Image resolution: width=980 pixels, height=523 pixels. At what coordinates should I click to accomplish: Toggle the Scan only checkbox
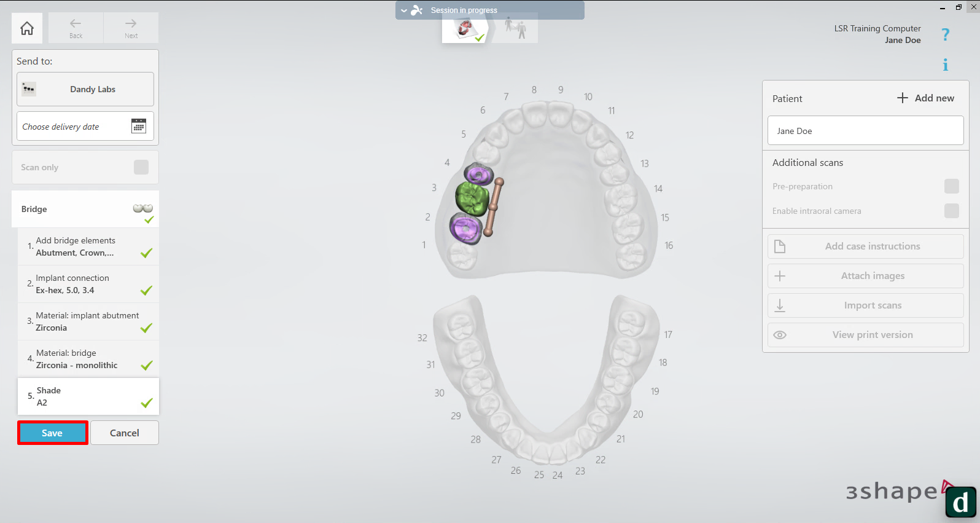pyautogui.click(x=141, y=167)
